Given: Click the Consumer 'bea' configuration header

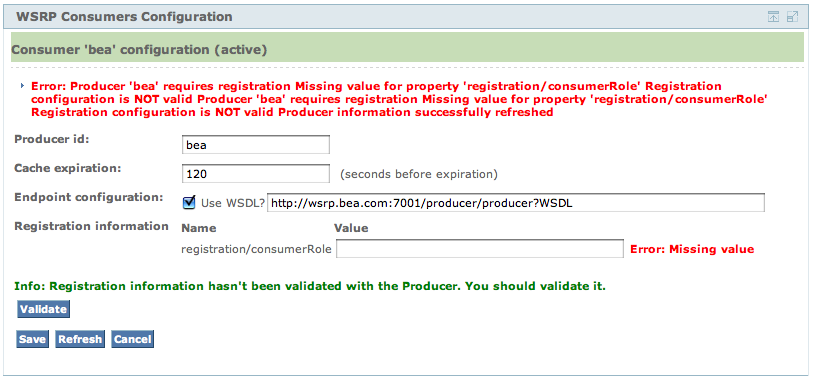Looking at the screenshot, I should 406,50.
